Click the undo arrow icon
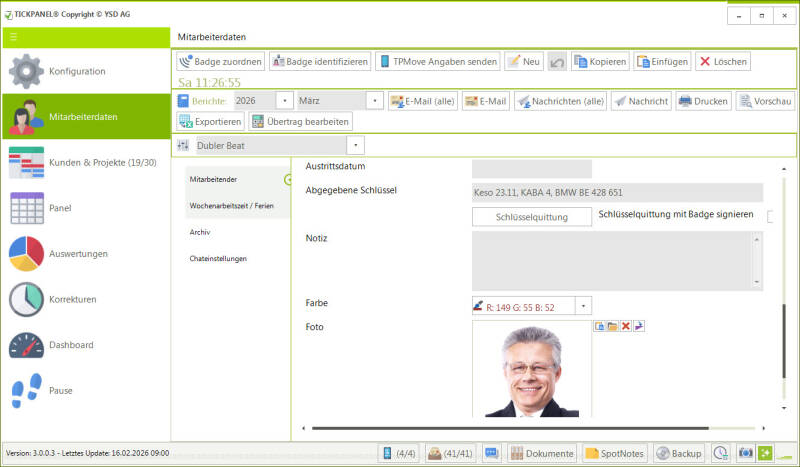This screenshot has height=467, width=800. coord(557,62)
